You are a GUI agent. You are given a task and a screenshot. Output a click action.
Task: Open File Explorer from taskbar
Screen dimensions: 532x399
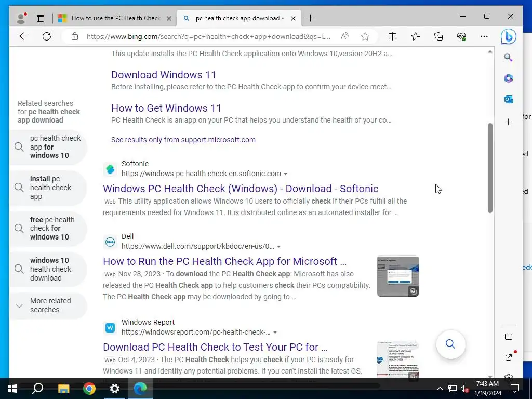click(63, 389)
